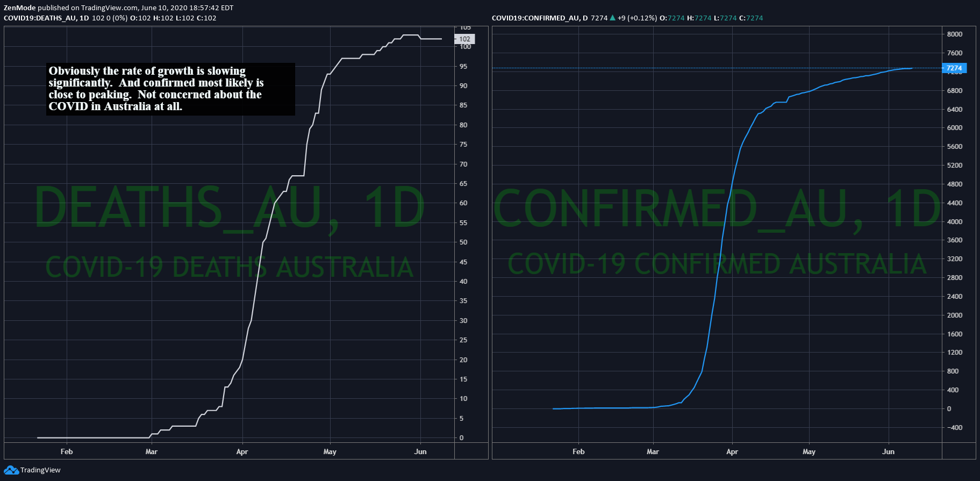The height and width of the screenshot is (481, 980).
Task: Click the 30 tick on deaths axis
Action: click(x=463, y=320)
